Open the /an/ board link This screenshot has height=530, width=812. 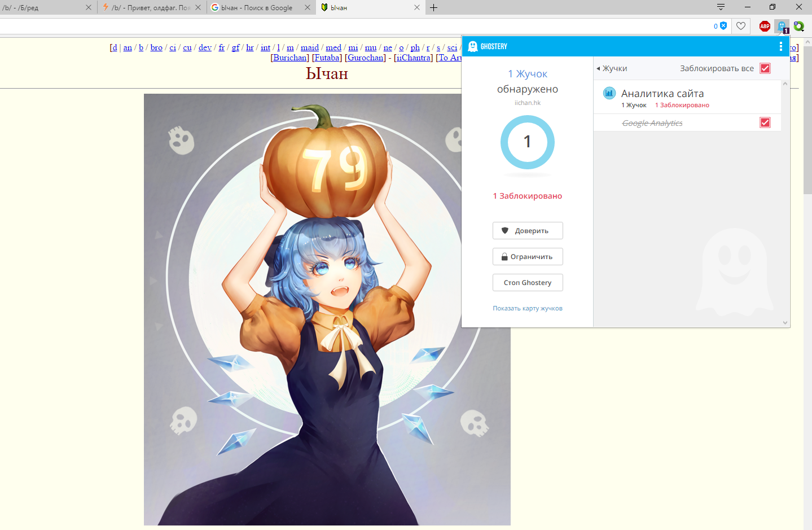coord(128,47)
